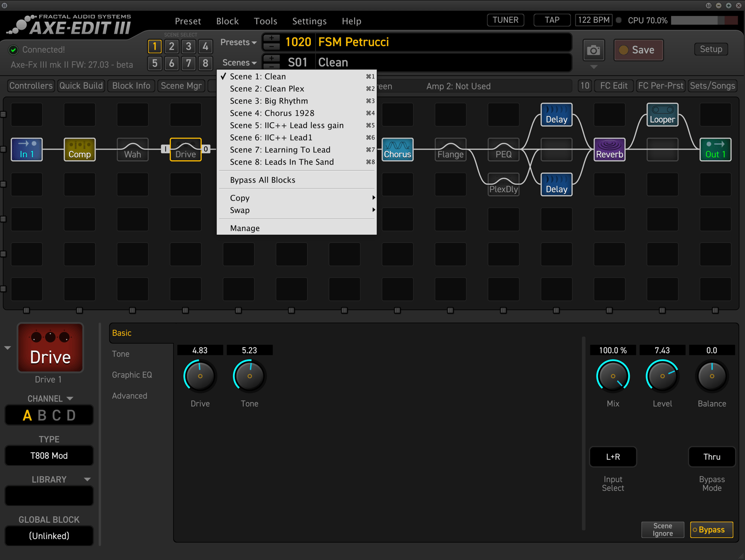Viewport: 745px width, 560px height.
Task: Expand the Copy submenu
Action: point(297,198)
